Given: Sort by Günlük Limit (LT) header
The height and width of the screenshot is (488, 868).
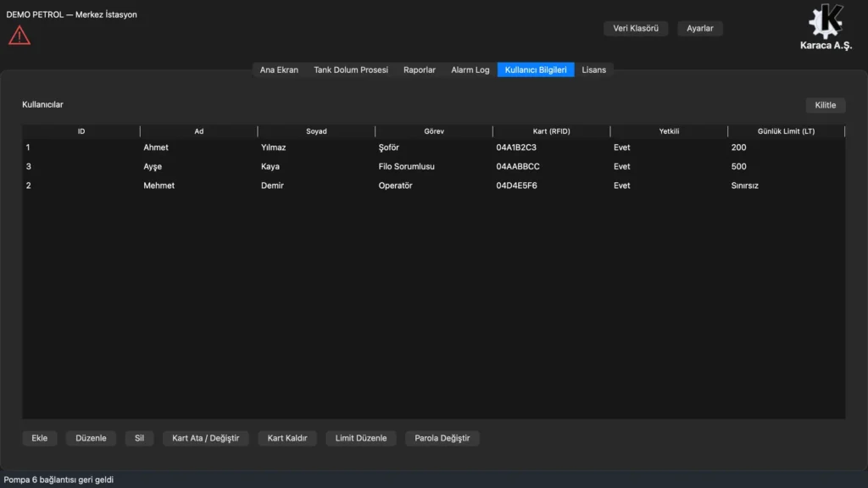Looking at the screenshot, I should pos(786,131).
